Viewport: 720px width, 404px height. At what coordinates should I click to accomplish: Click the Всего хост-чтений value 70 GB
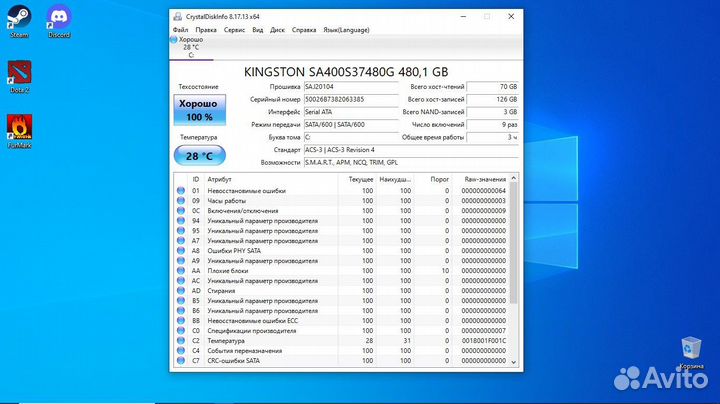[x=493, y=87]
